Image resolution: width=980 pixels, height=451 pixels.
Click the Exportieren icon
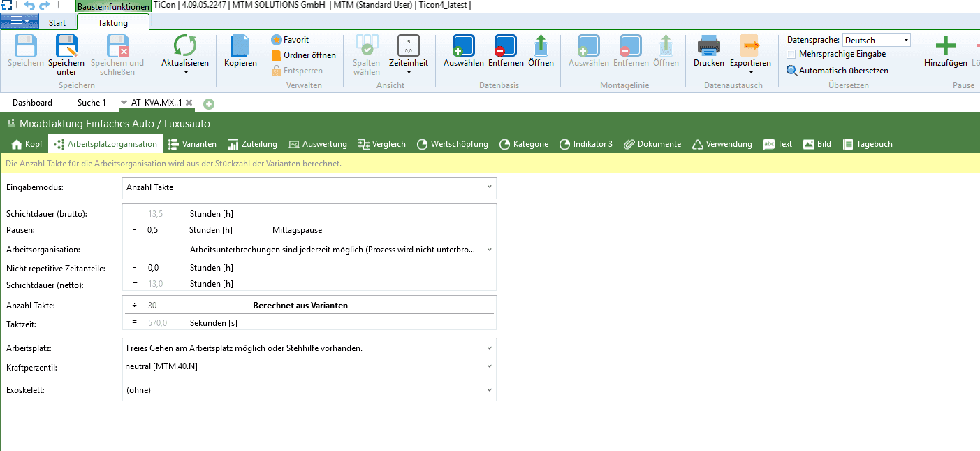coord(750,46)
